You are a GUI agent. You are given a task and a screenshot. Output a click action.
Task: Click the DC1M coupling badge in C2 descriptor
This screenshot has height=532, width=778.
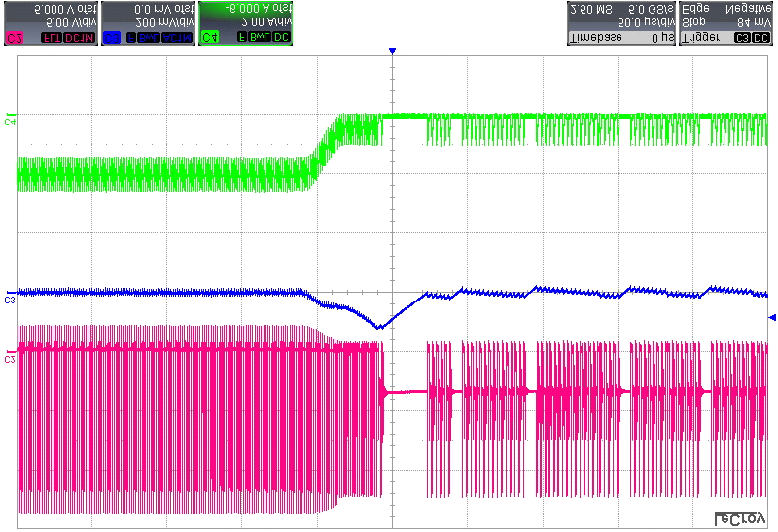78,37
